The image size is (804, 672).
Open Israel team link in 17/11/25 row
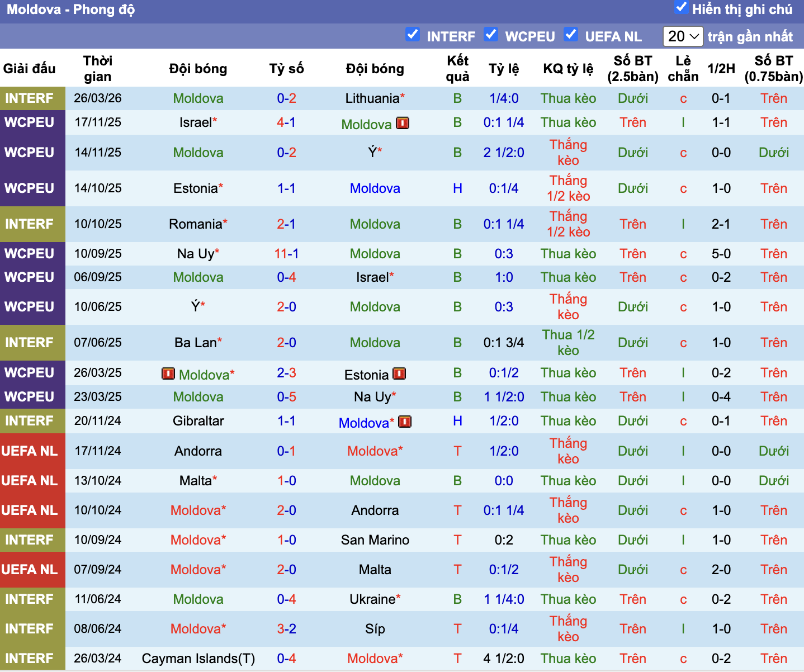[x=196, y=122]
